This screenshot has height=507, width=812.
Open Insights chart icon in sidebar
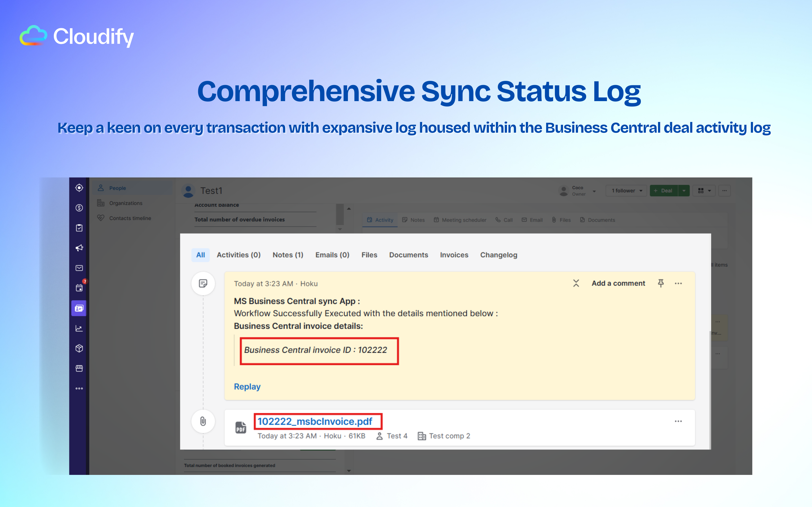pos(79,328)
